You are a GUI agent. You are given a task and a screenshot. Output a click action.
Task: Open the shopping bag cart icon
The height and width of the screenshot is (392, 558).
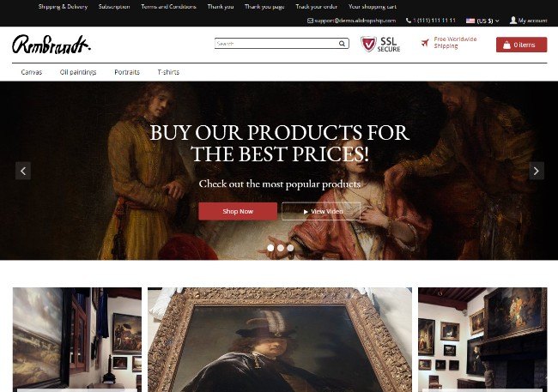(x=506, y=45)
